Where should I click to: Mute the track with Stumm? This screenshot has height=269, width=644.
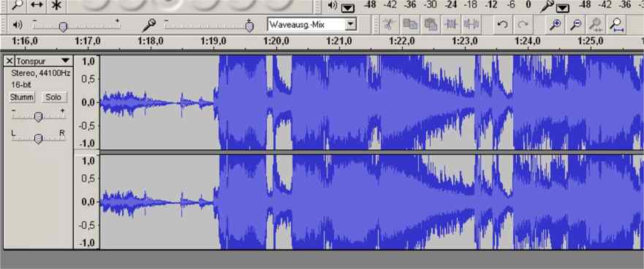tap(22, 97)
